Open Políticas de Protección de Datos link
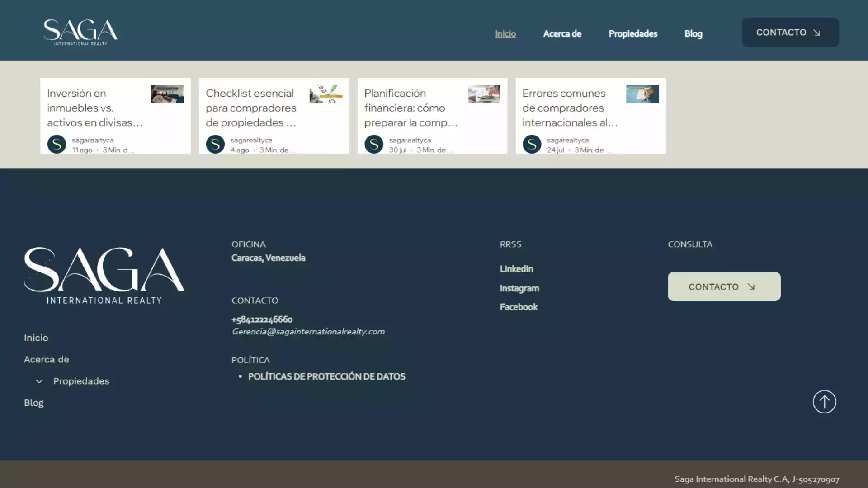This screenshot has height=488, width=868. pos(326,376)
